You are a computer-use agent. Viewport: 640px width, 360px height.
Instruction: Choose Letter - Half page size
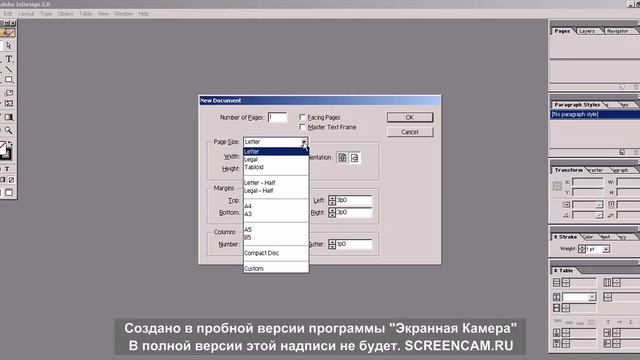coord(276,183)
